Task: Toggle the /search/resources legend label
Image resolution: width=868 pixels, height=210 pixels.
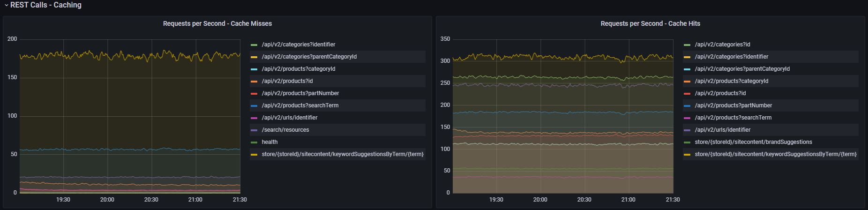Action: click(285, 130)
